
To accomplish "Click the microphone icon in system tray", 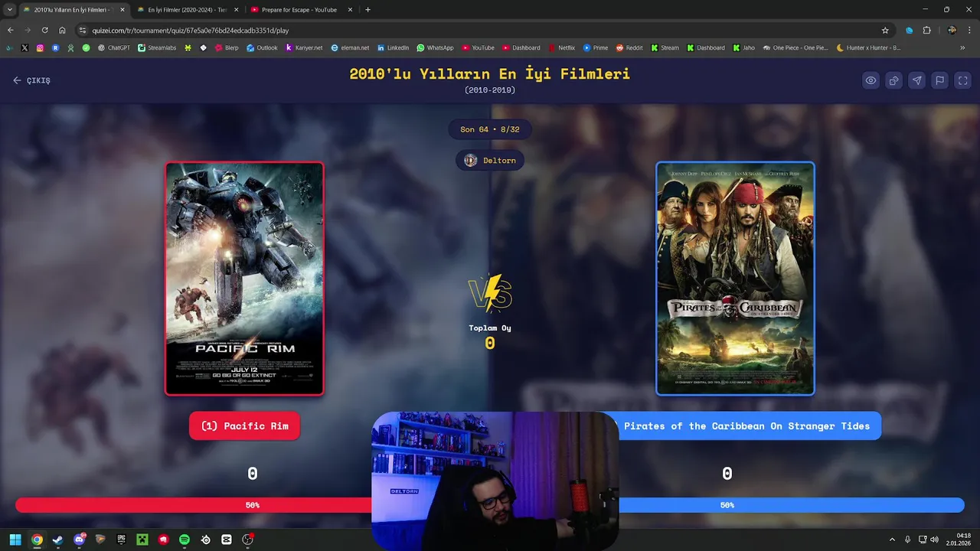I will pyautogui.click(x=908, y=540).
